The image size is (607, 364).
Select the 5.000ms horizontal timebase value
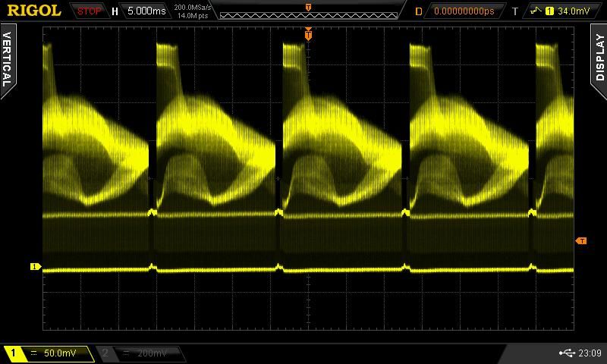tap(146, 11)
